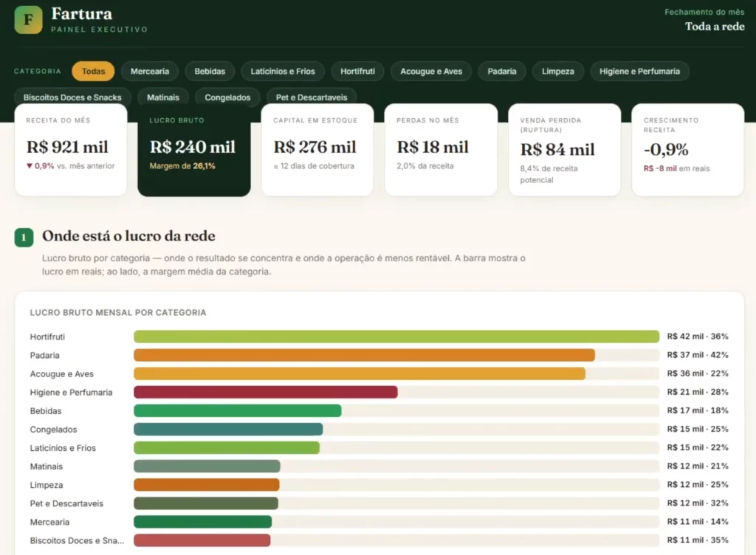Choose Higiene e Perfumaria chip
The height and width of the screenshot is (555, 756).
pos(640,72)
